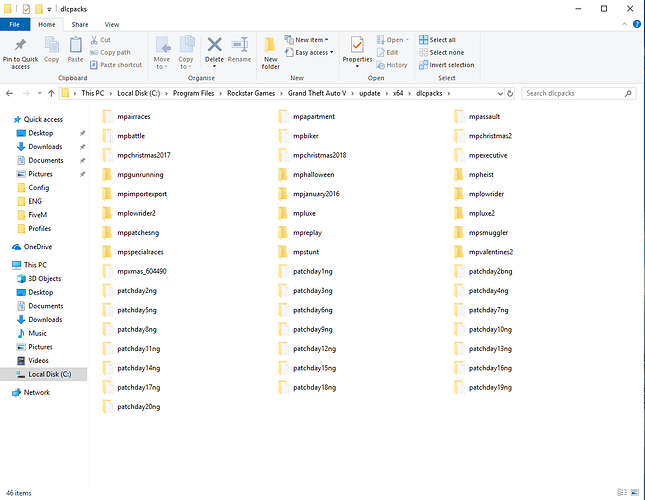
Task: Navigate to x64 in the address bar
Action: pyautogui.click(x=398, y=93)
